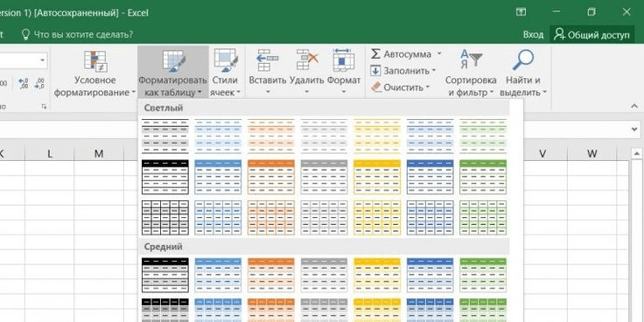Open Сортировка и фильтр (sort and filter) icon

click(471, 59)
